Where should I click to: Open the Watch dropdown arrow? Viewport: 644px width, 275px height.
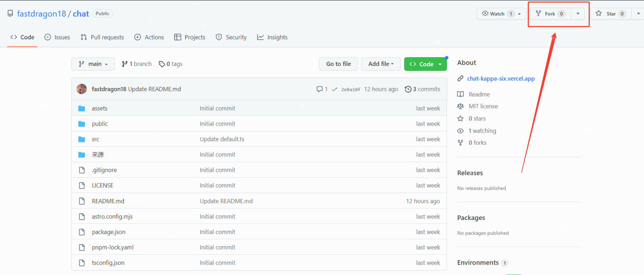519,13
